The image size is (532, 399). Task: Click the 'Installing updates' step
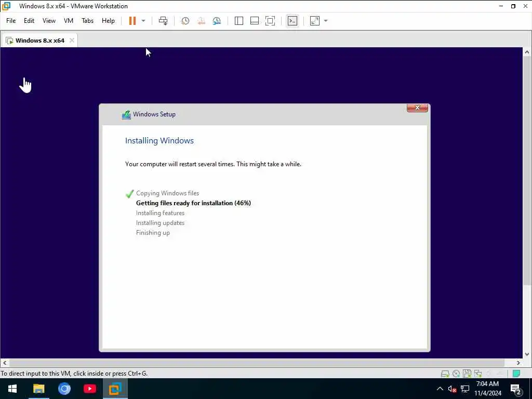click(160, 223)
